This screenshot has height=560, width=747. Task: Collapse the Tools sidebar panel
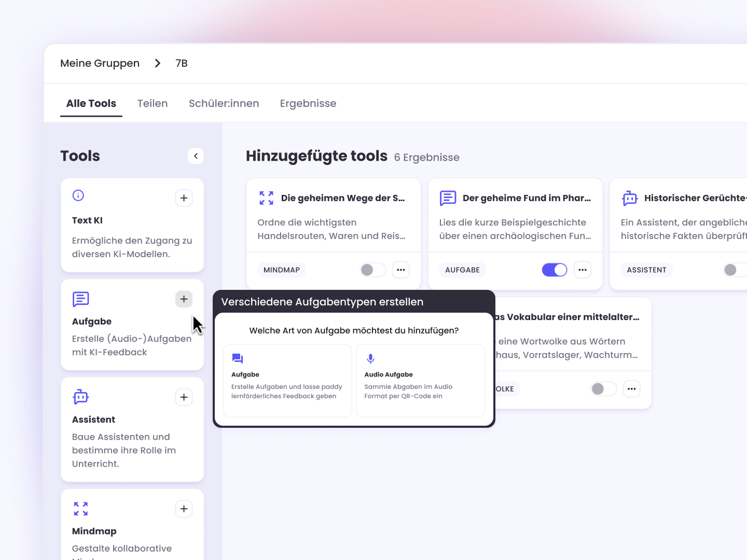196,156
